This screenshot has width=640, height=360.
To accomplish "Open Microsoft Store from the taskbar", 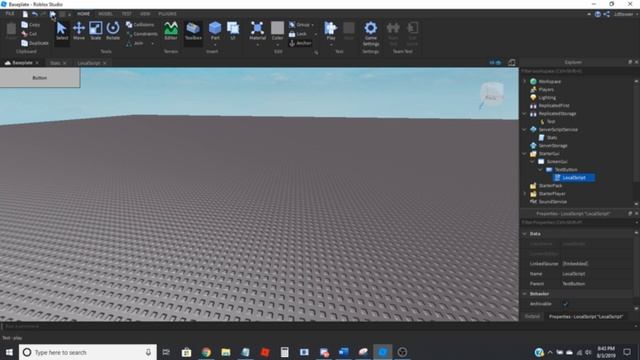I will tap(187, 352).
